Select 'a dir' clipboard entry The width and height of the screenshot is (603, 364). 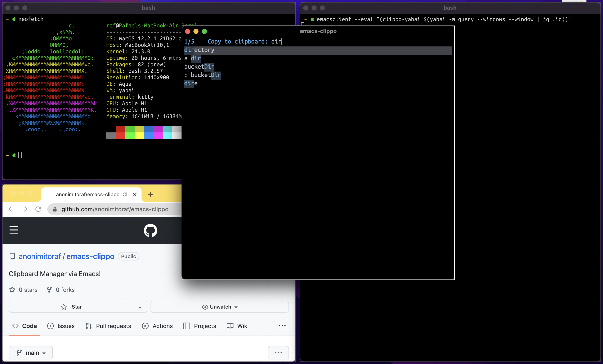point(193,58)
